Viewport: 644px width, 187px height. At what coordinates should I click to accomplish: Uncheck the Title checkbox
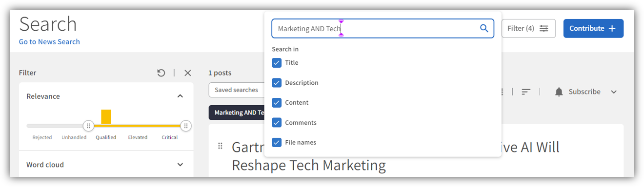point(277,63)
